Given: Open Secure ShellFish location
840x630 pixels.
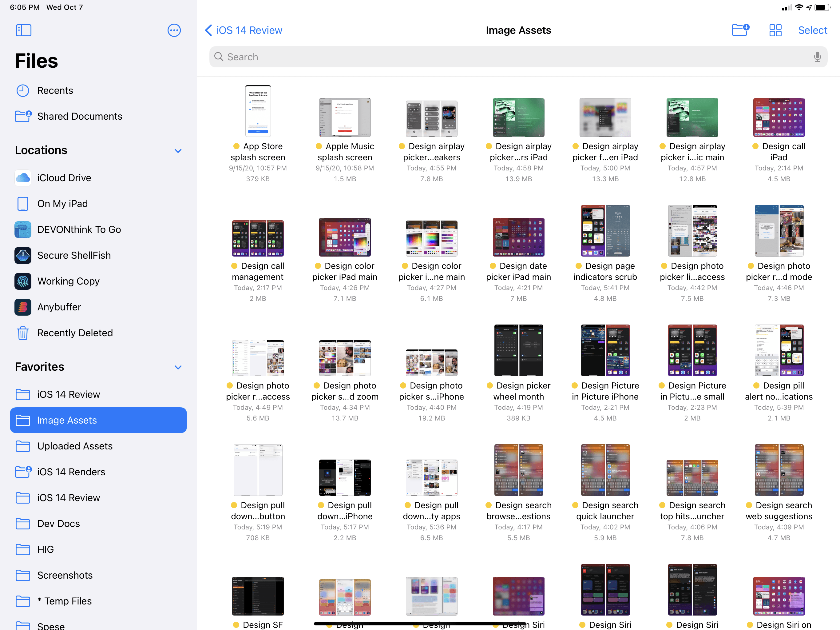Looking at the screenshot, I should [x=98, y=255].
